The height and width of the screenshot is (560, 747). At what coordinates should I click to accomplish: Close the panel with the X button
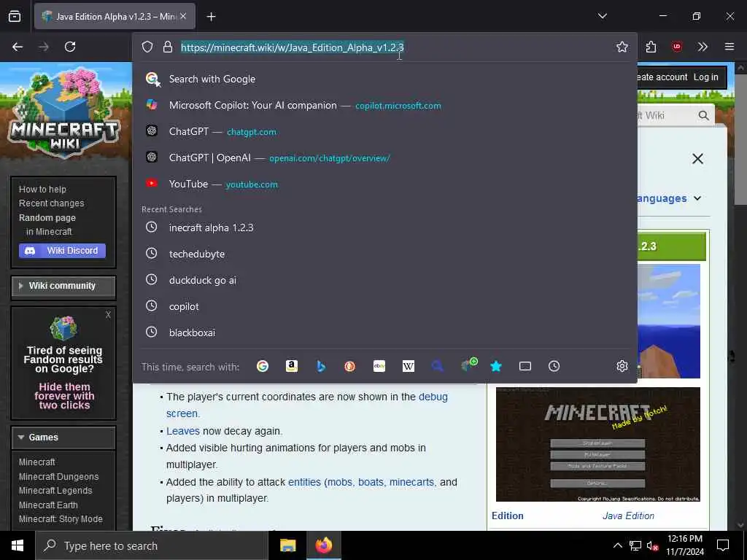pyautogui.click(x=697, y=158)
